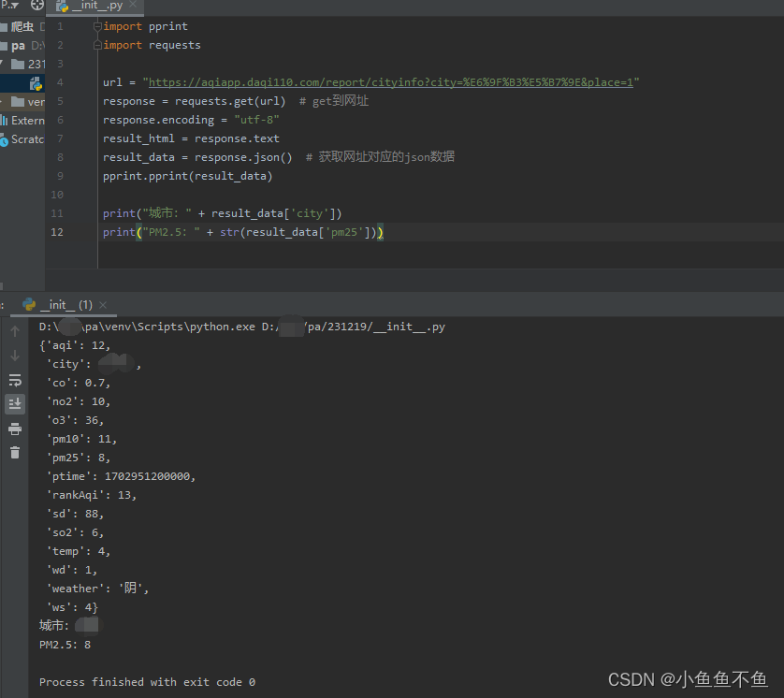This screenshot has width=784, height=698.
Task: Click line number 5 in gutter
Action: (60, 101)
